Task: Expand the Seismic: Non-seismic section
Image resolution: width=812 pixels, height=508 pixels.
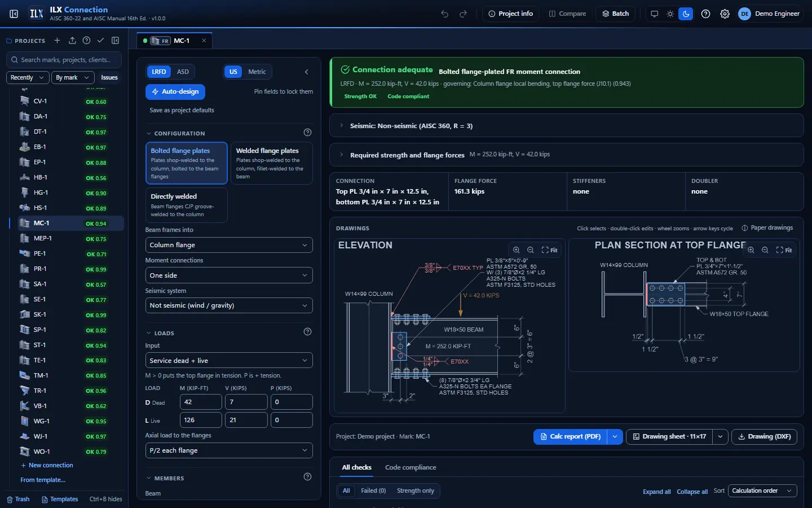Action: click(566, 126)
